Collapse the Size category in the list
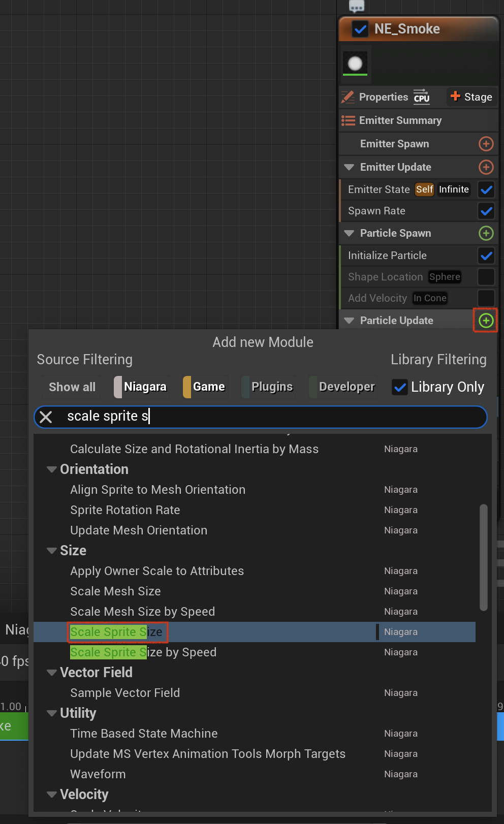 pos(51,551)
